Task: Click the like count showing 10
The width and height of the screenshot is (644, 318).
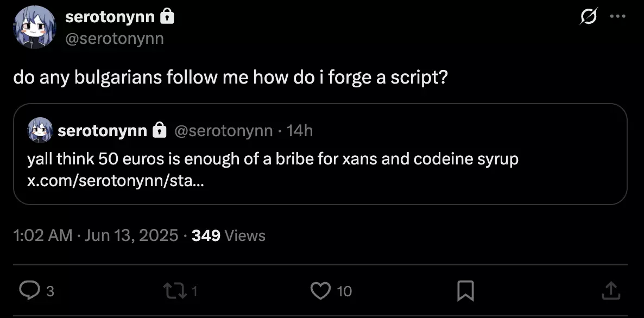Action: [x=344, y=291]
